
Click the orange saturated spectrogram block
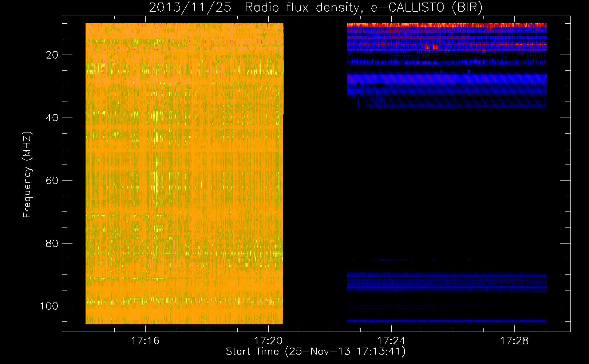click(184, 174)
